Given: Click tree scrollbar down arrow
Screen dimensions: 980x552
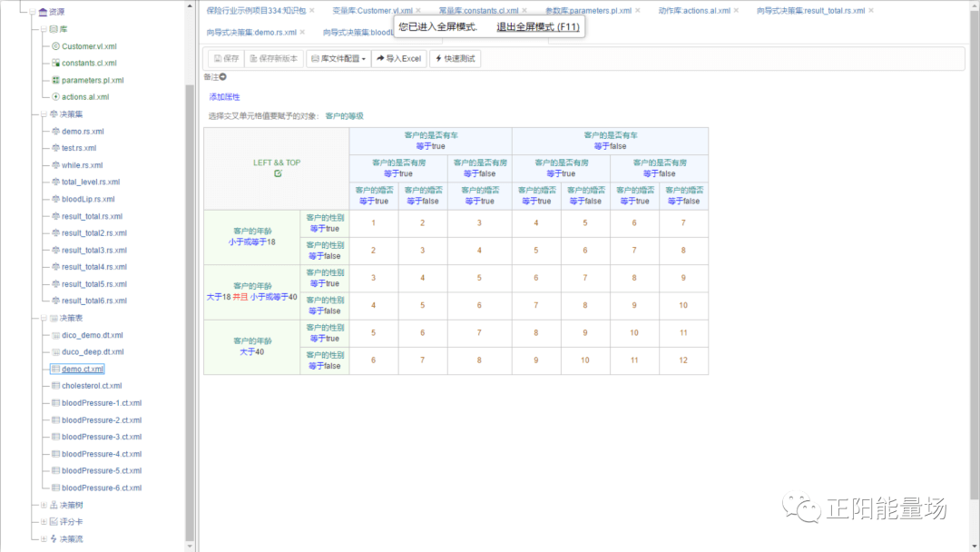Looking at the screenshot, I should 190,547.
